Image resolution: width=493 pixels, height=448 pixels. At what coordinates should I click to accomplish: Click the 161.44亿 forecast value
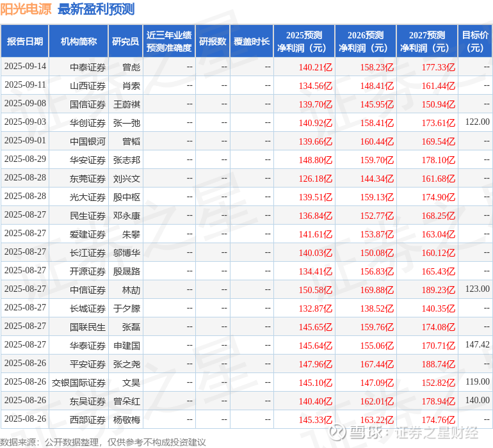point(439,86)
